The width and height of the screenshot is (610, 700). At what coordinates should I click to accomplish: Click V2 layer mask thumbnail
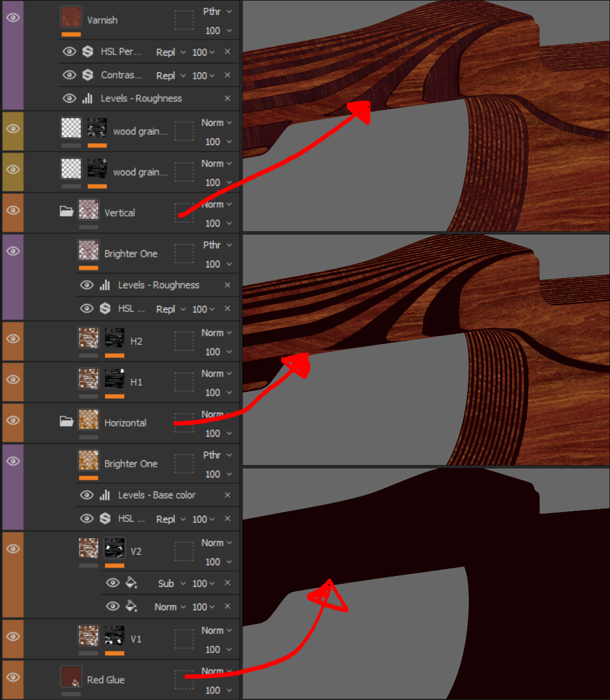(114, 548)
